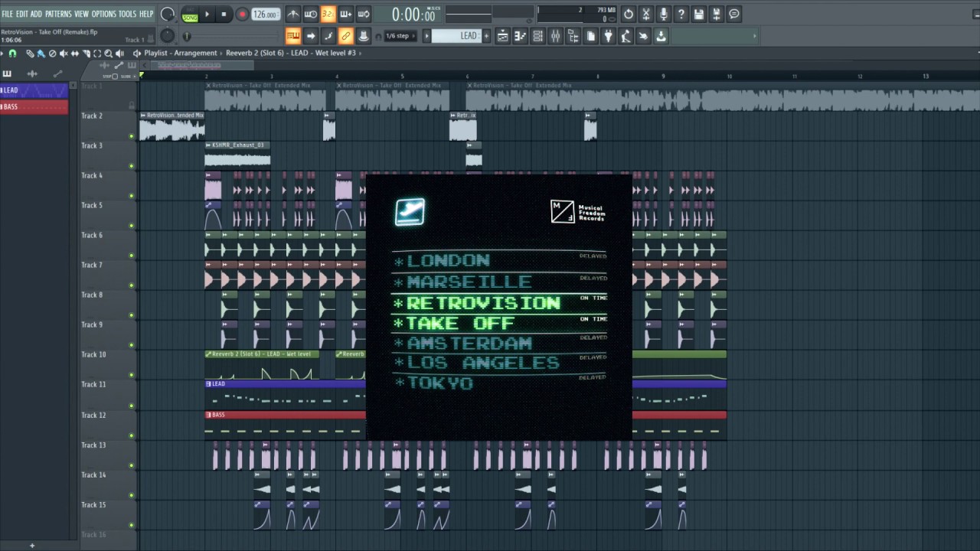Toggle the playlist magnet snap icon
This screenshot has height=551, width=980.
[x=12, y=54]
